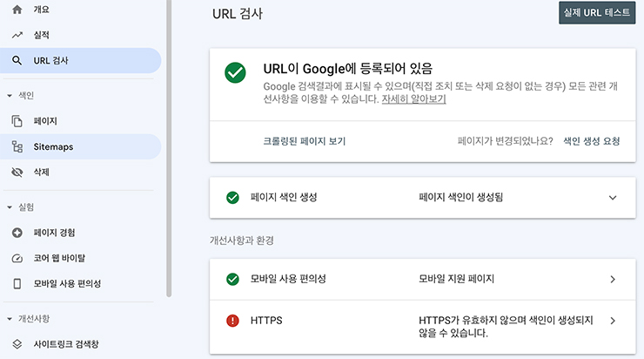Click the 실제 URL 테스트 button
This screenshot has height=359, width=644.
pyautogui.click(x=597, y=13)
